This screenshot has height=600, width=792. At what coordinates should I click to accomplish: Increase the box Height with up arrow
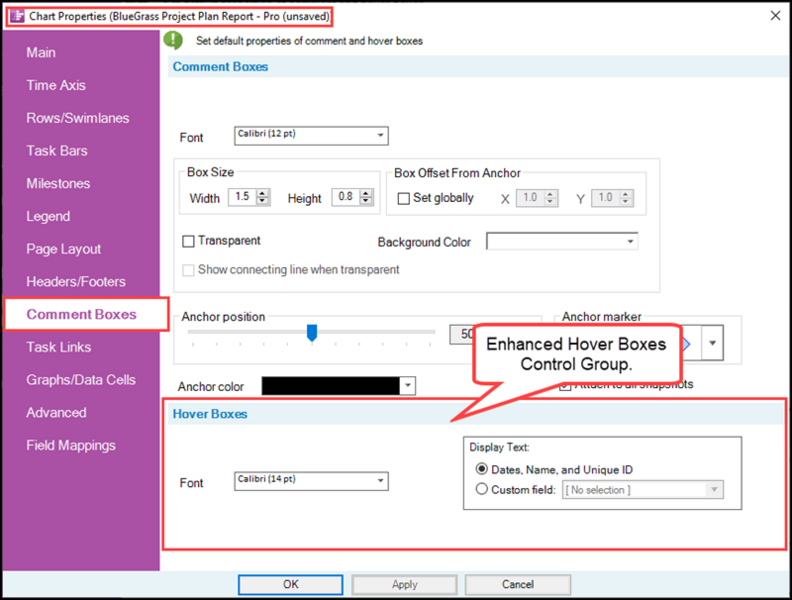[x=366, y=193]
